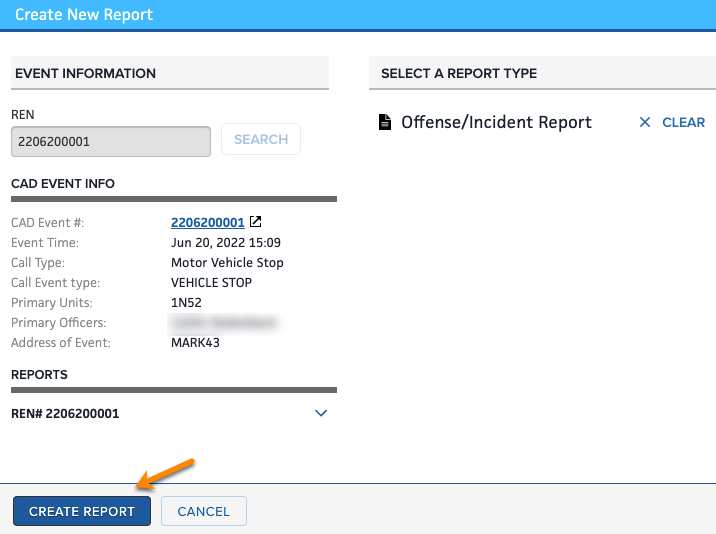Expand the REN# 2206200001 reports chevron

[x=321, y=413]
